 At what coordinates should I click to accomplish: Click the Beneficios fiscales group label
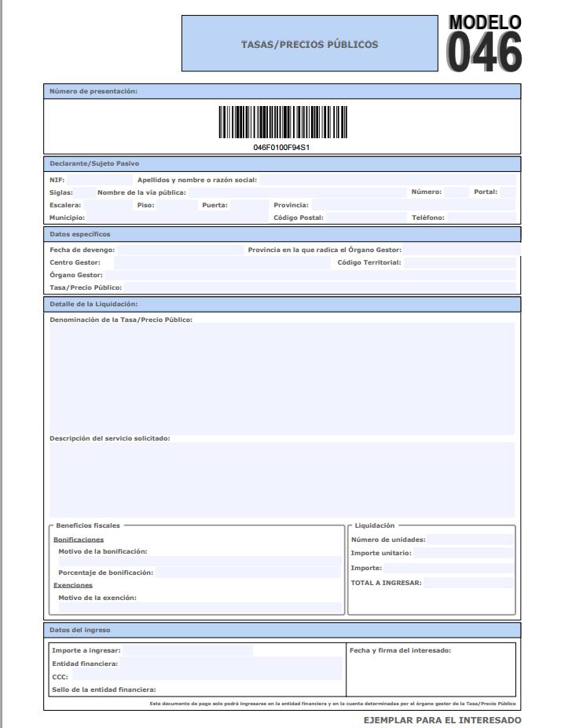pyautogui.click(x=88, y=525)
